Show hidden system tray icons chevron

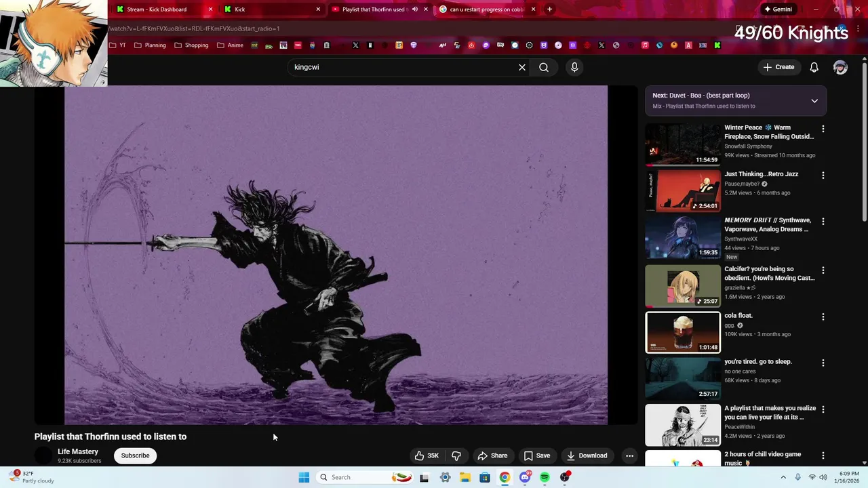783,477
